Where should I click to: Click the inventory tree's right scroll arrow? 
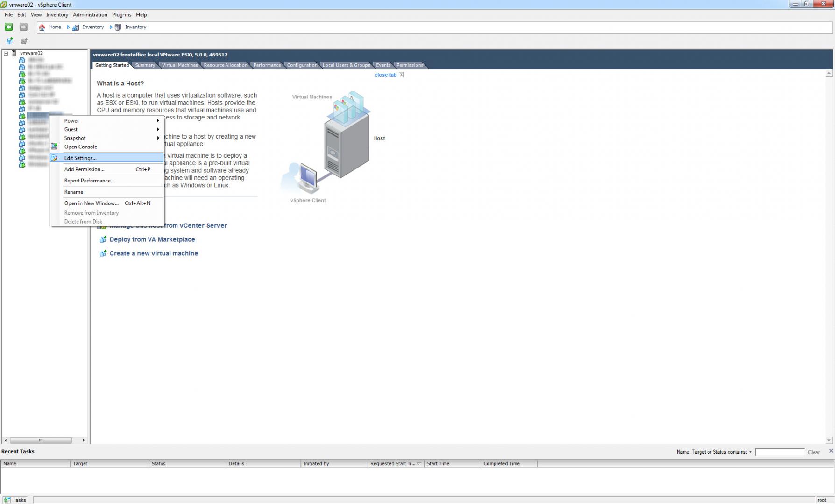tap(84, 440)
